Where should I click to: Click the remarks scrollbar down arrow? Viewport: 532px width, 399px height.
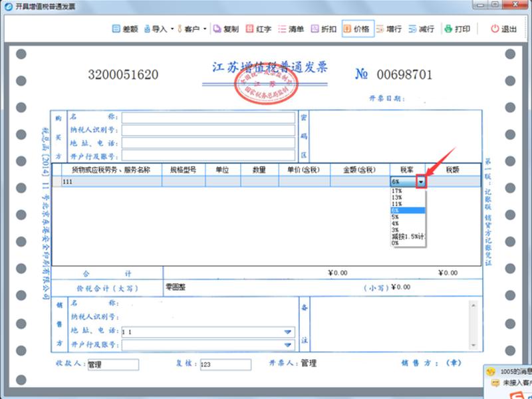point(473,345)
